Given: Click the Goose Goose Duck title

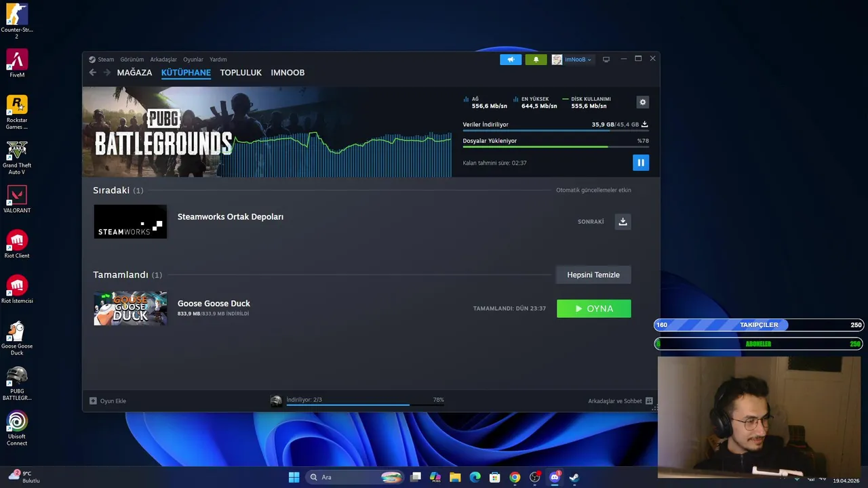Looking at the screenshot, I should pos(214,304).
